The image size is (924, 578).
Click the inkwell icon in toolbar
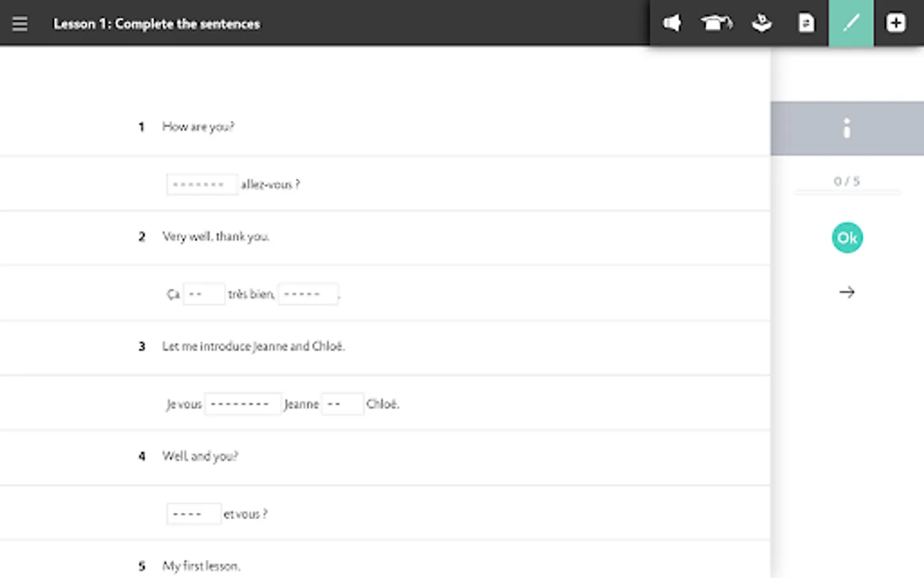click(x=762, y=24)
